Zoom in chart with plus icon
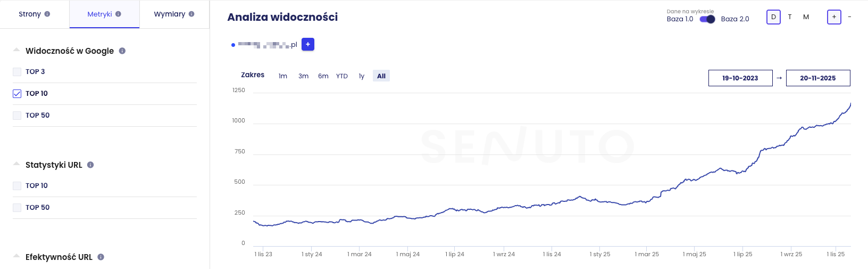Viewport: 868px width, 269px height. point(834,17)
